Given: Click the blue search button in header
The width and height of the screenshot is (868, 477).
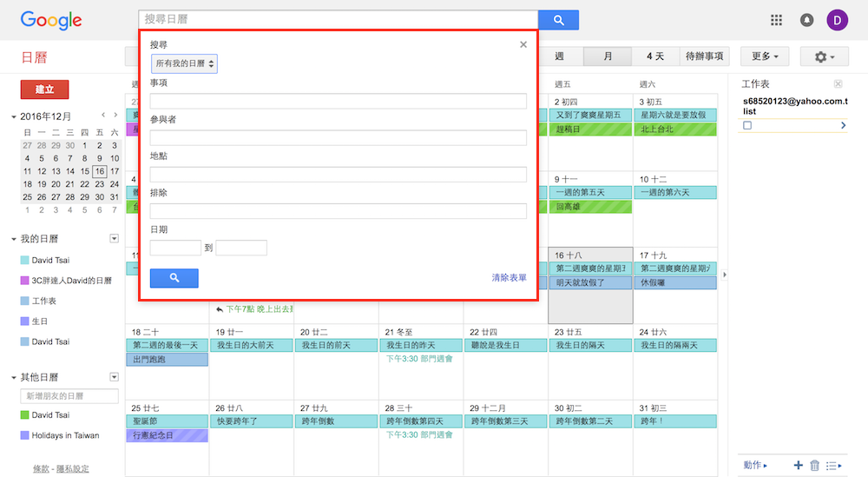Looking at the screenshot, I should point(558,20).
